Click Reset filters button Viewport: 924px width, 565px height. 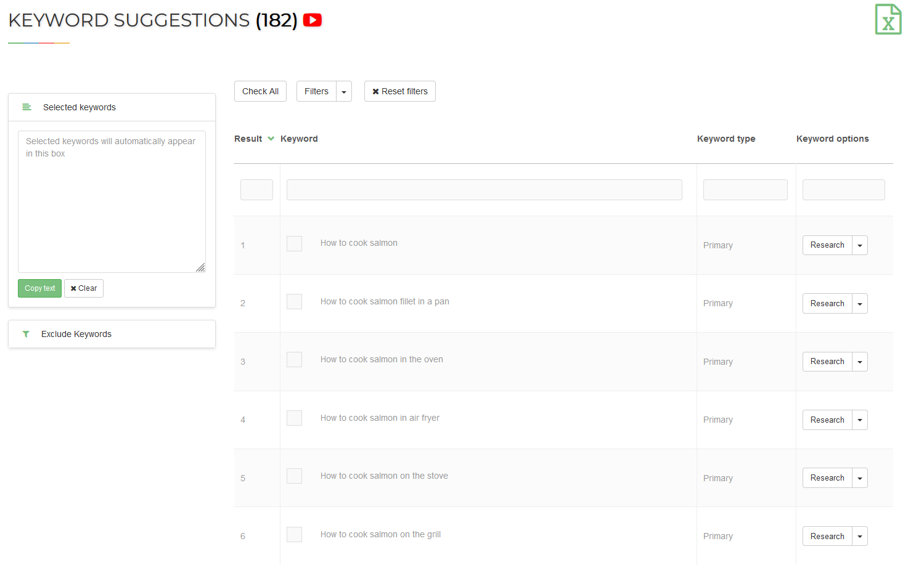[x=400, y=91]
